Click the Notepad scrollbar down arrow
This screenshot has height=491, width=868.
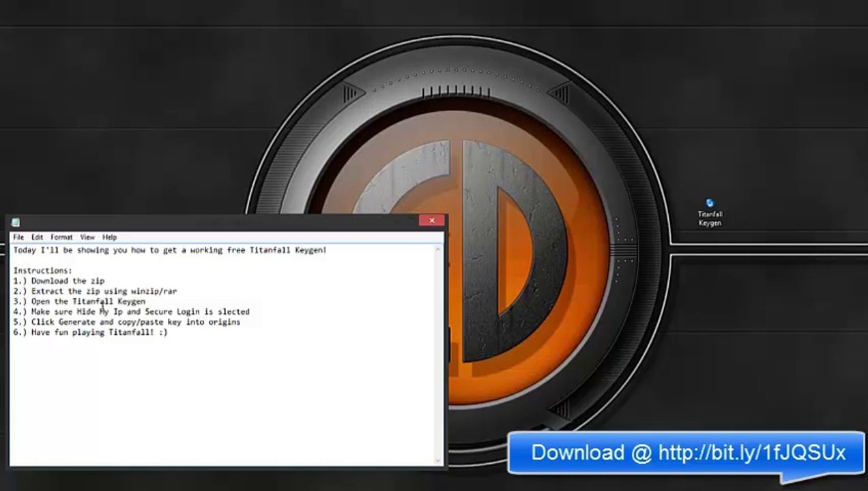pyautogui.click(x=439, y=461)
